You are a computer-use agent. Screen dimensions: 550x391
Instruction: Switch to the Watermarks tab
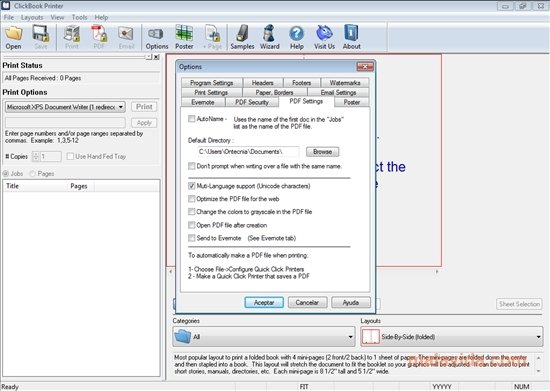(x=345, y=83)
